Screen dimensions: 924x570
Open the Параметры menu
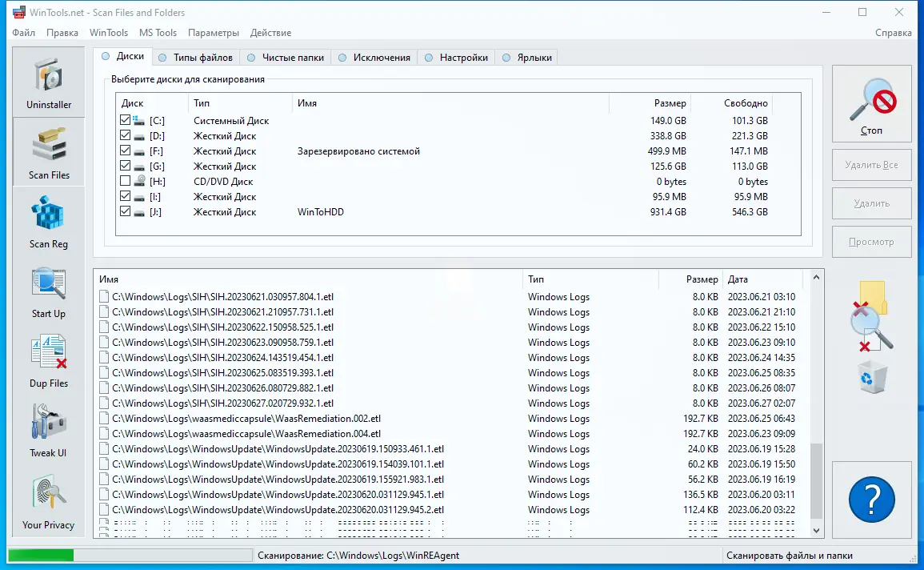tap(214, 32)
